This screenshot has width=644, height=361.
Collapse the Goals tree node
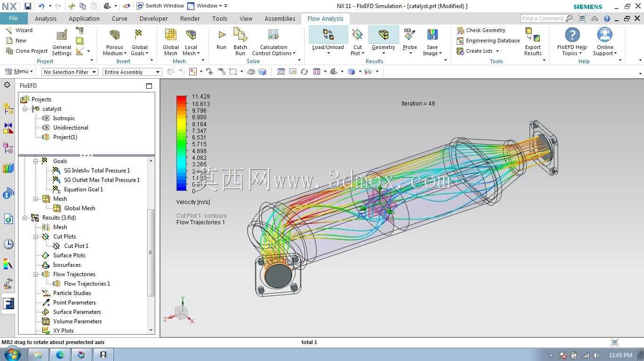[36, 161]
